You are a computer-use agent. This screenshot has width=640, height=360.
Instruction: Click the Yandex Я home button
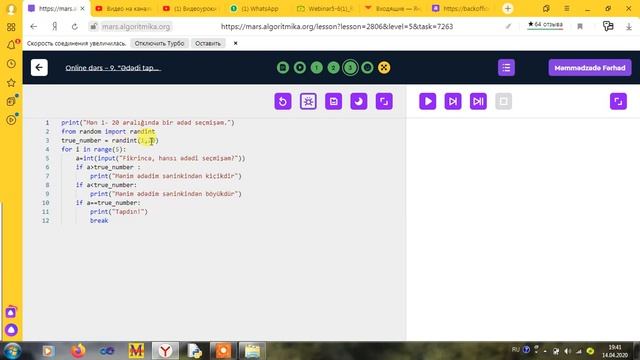tap(54, 27)
